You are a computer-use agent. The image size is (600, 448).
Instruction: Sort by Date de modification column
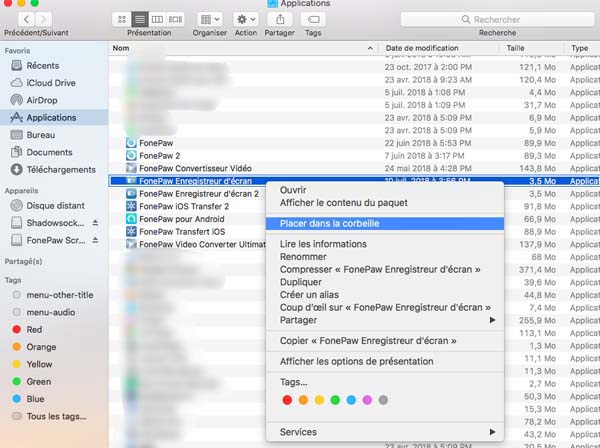[439, 48]
